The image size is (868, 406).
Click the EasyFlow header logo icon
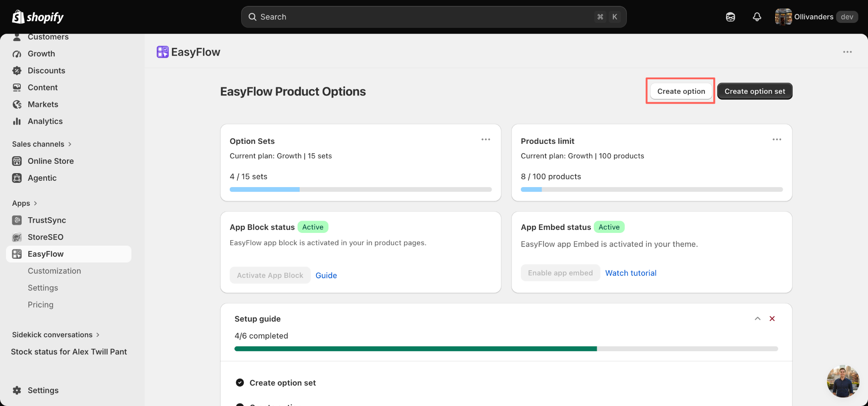click(163, 52)
